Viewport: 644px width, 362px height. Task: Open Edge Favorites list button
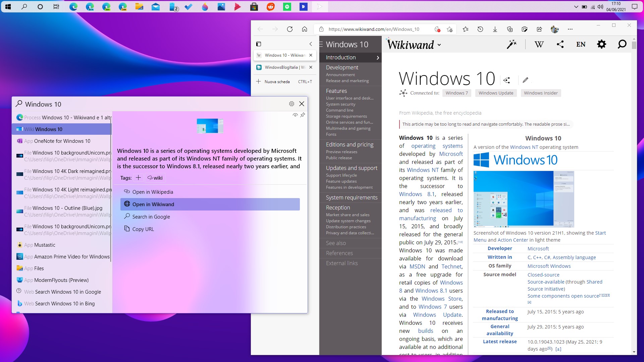[466, 29]
